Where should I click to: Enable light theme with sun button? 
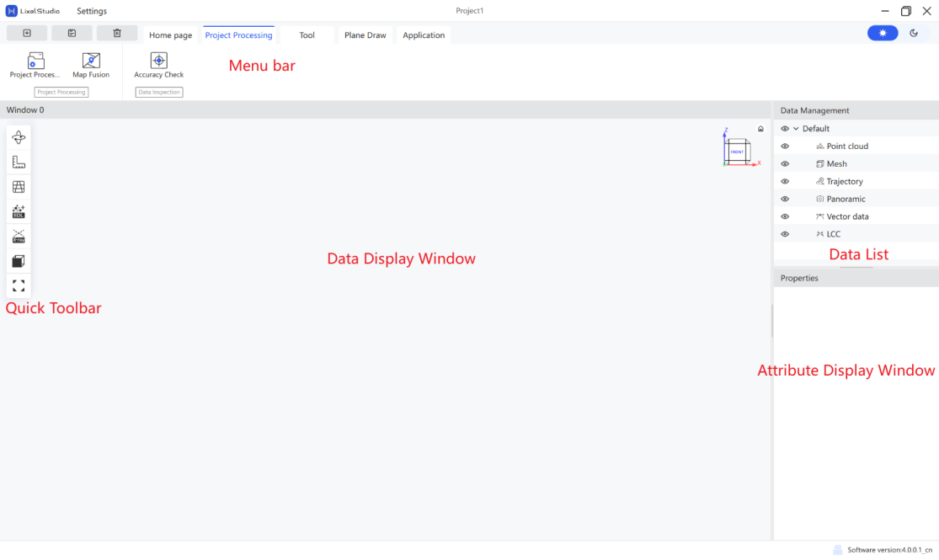click(883, 33)
